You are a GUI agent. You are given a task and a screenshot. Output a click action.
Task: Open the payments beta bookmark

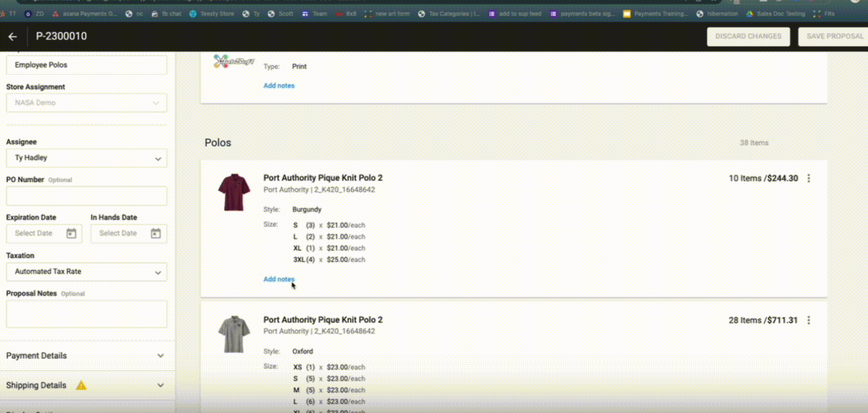[x=582, y=14]
